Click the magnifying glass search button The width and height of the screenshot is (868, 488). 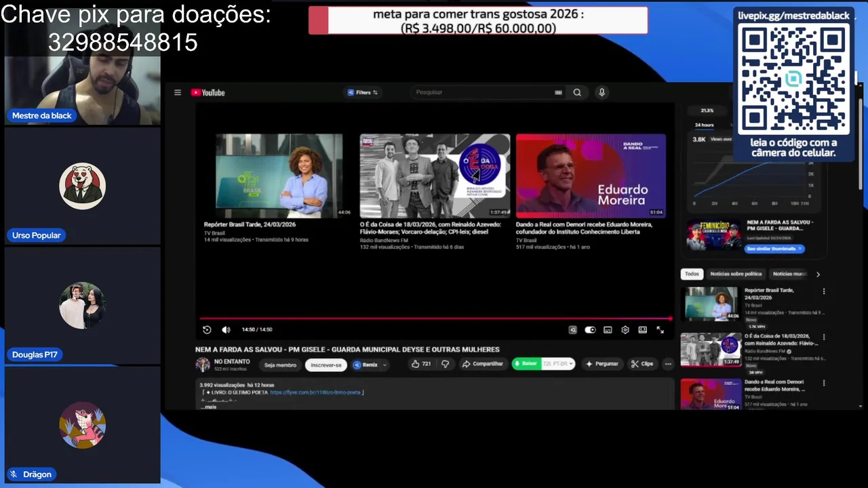coord(577,93)
